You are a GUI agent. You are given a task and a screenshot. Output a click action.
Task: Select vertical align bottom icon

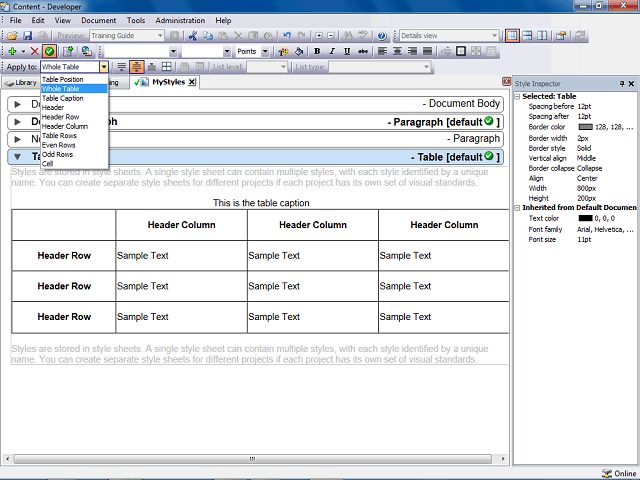pyautogui.click(x=151, y=67)
